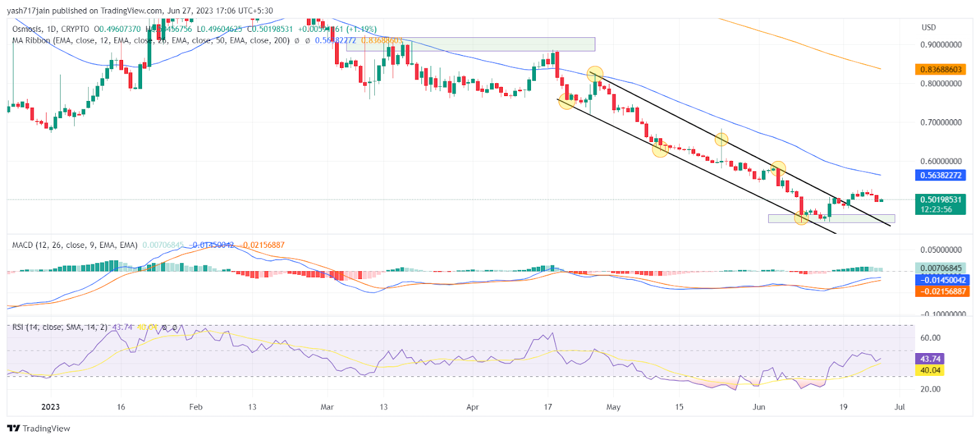Screen dimensions: 980x440
Task: Select the RSI (14, close, SMA, 14, 2) legend
Action: point(60,327)
